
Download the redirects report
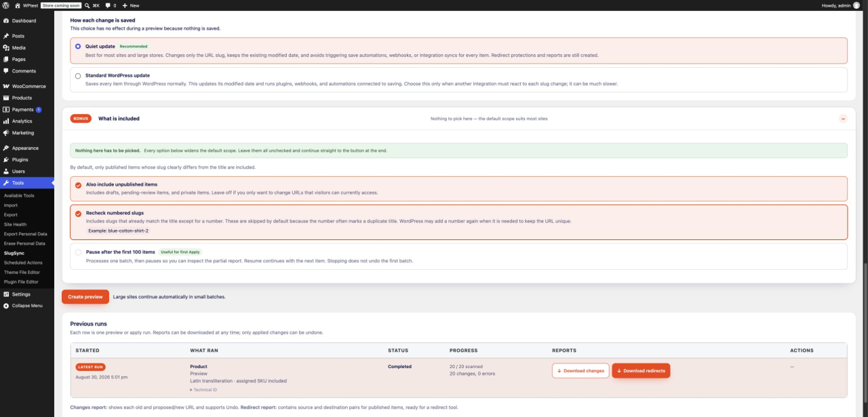click(x=641, y=371)
